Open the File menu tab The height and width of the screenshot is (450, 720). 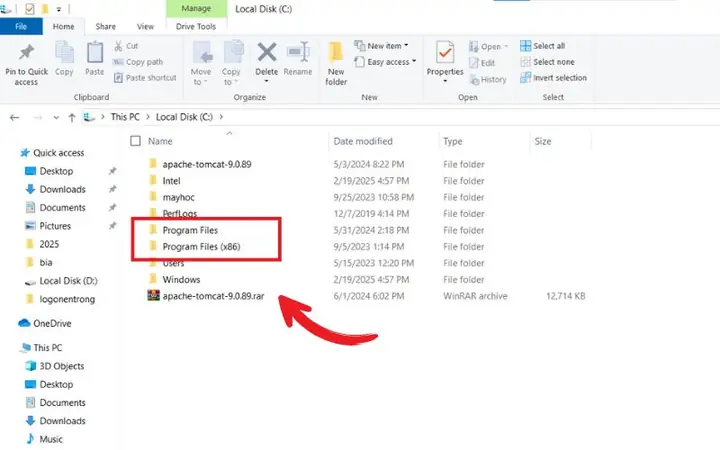coord(21,27)
